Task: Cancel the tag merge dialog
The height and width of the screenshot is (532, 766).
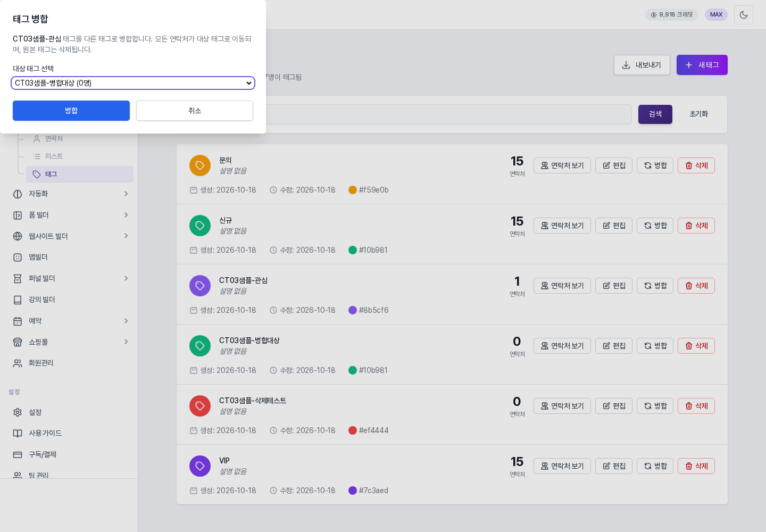Action: point(195,111)
